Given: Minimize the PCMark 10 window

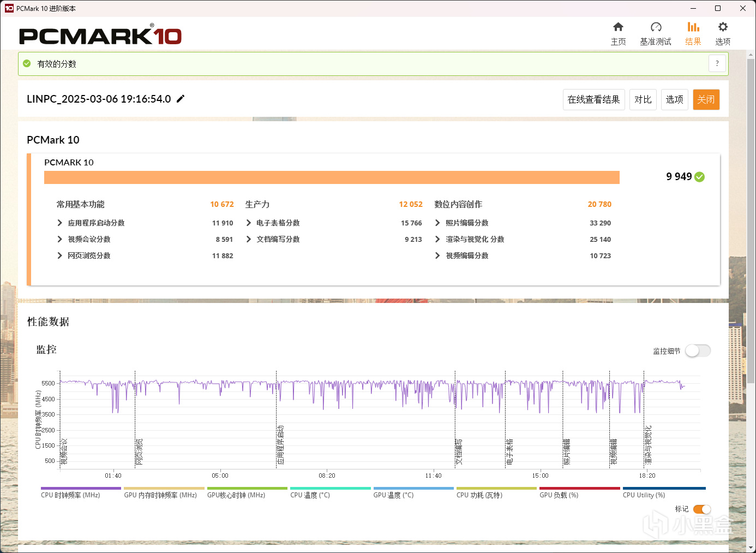Looking at the screenshot, I should (693, 8).
